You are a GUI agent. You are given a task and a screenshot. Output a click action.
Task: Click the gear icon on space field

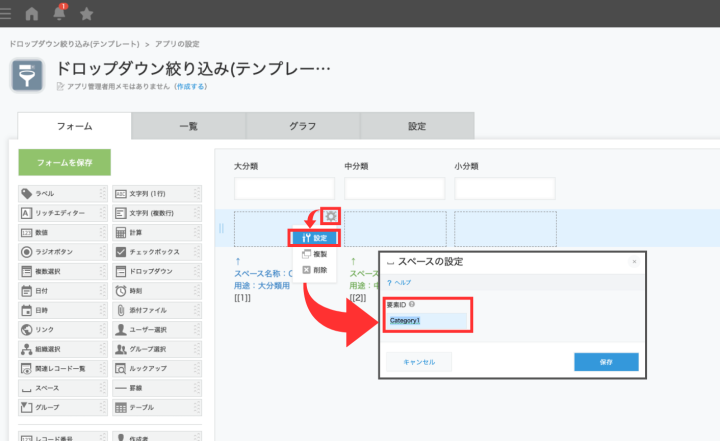coord(331,217)
